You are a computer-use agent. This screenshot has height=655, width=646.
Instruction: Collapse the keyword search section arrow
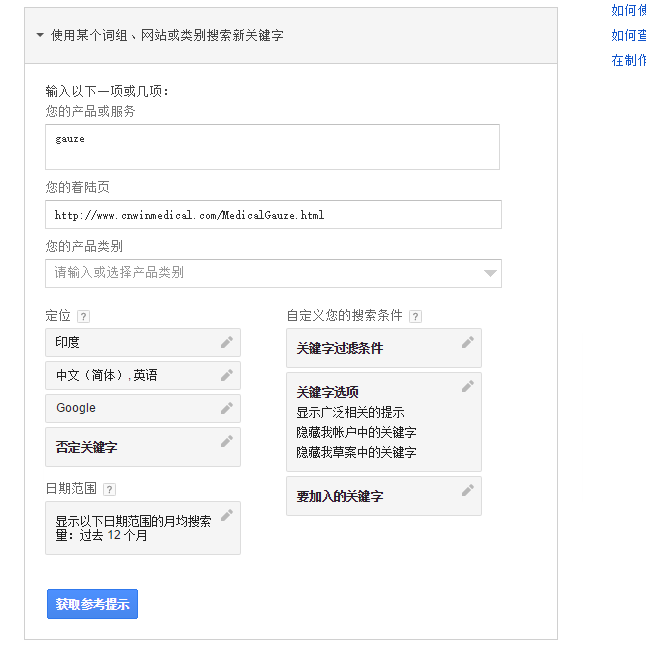point(40,35)
